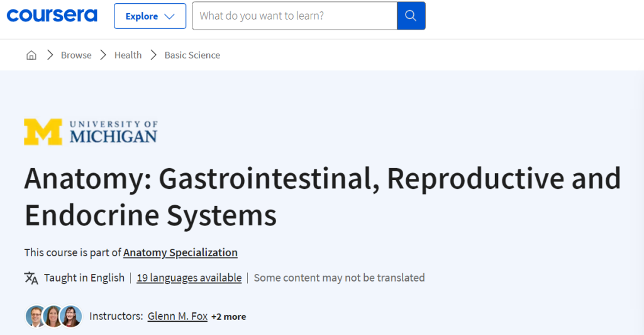Open the Explore dropdown menu

point(150,16)
